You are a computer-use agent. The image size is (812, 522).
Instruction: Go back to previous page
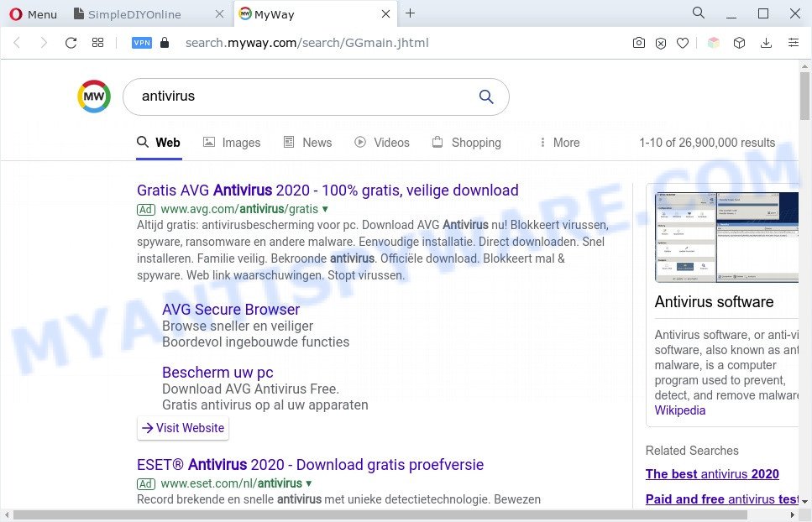tap(17, 43)
